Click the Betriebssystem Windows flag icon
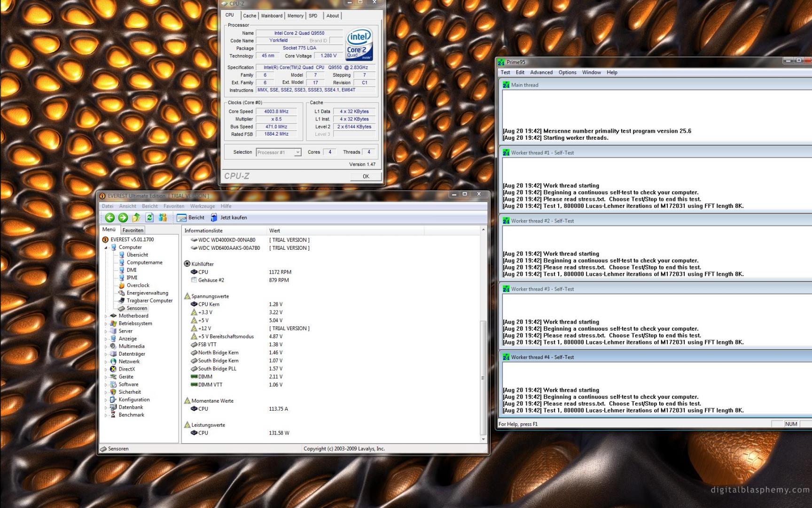 click(x=113, y=323)
